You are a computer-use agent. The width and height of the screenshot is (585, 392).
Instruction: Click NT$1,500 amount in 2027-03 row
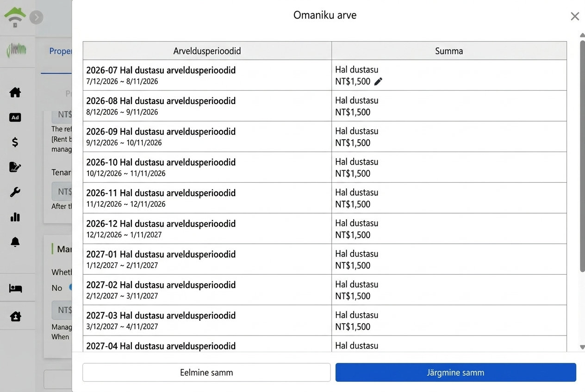click(x=353, y=327)
